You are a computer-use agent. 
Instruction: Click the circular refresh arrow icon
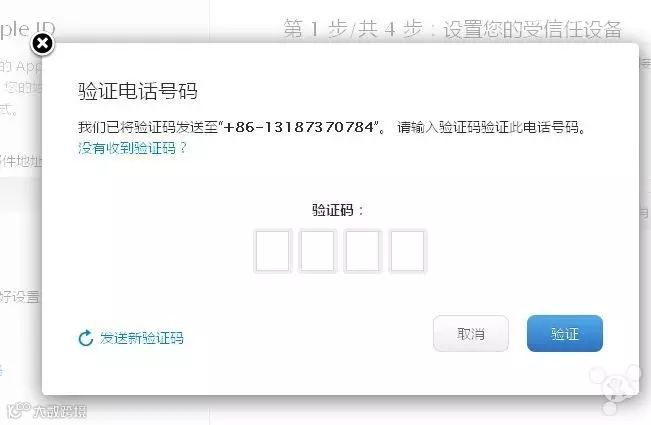86,338
